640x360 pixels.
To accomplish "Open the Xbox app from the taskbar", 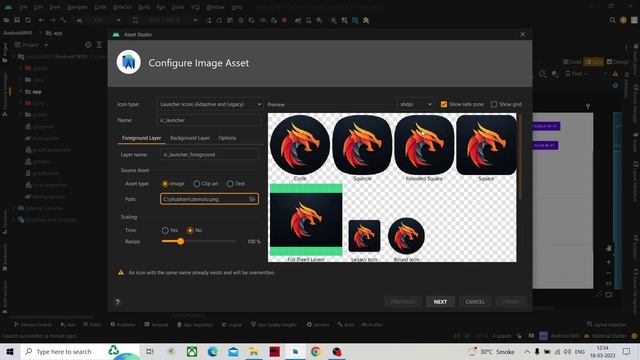I will [192, 351].
